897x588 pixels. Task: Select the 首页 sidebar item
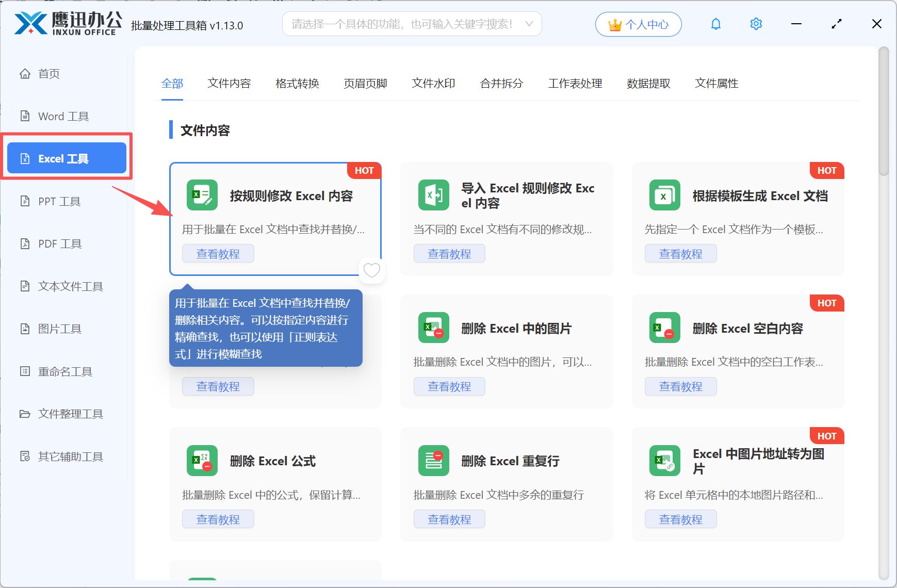tap(49, 73)
